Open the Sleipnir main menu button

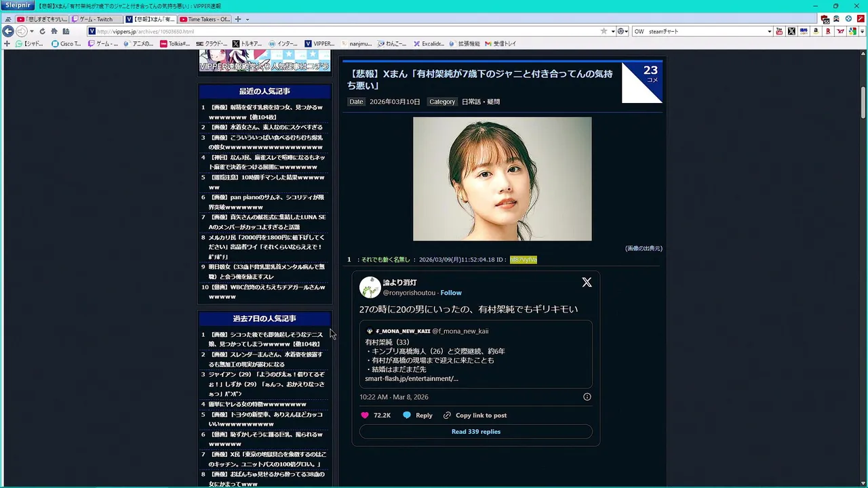pyautogui.click(x=16, y=5)
